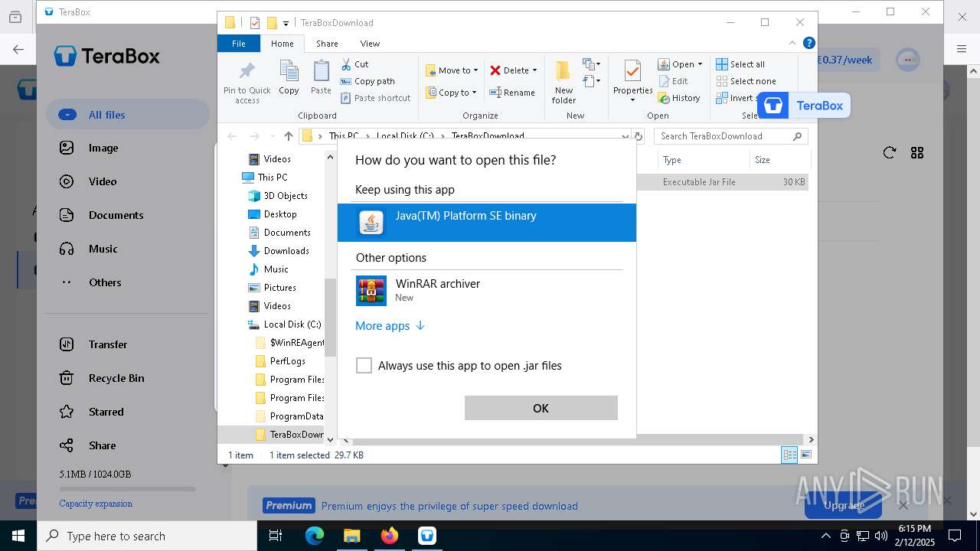Open the File tab in Explorer
Viewport: 980px width, 551px height.
(x=239, y=44)
